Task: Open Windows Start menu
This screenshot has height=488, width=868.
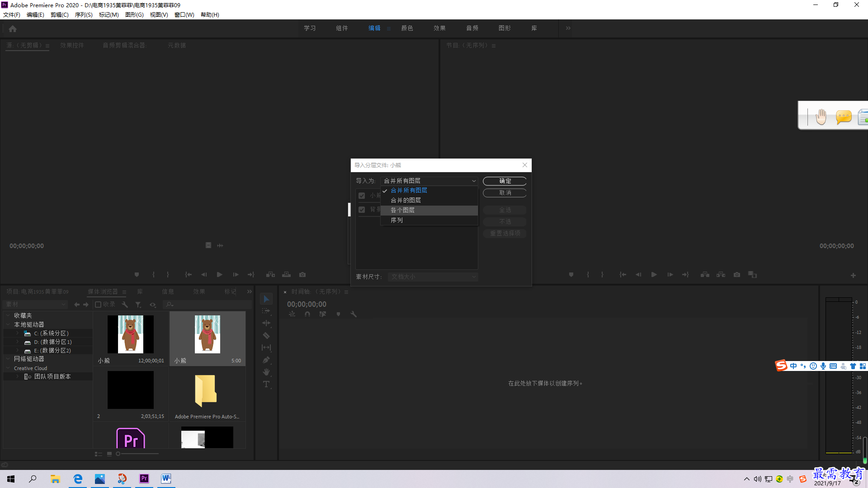Action: point(11,479)
